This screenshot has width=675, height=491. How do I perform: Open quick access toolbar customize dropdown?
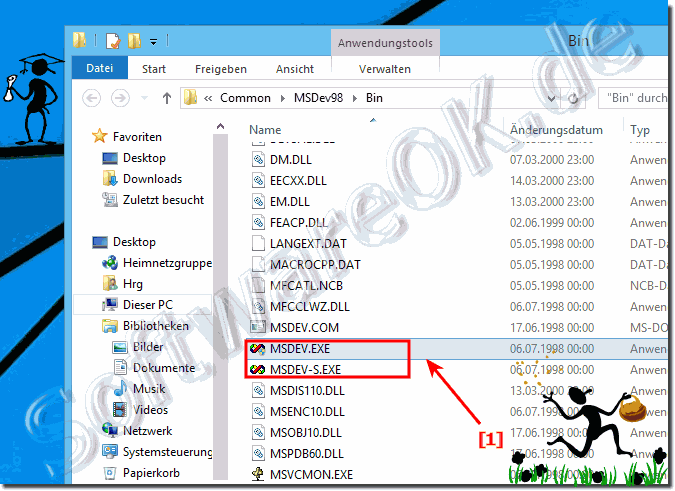coord(154,42)
